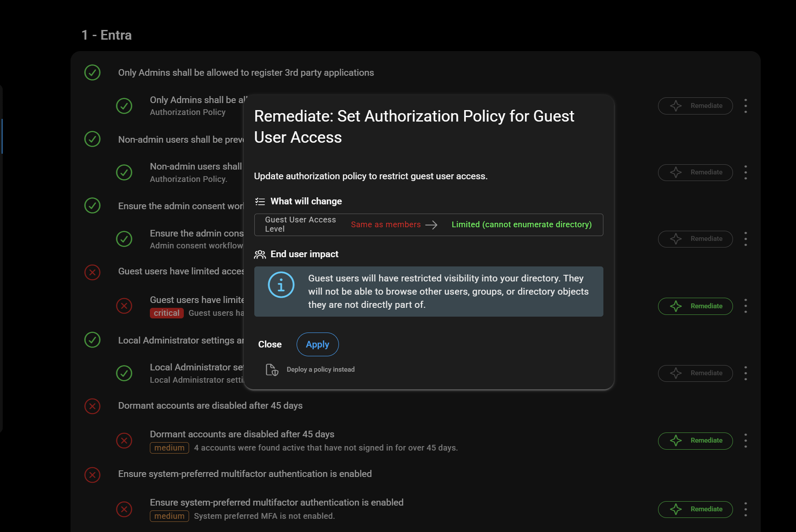Click the critical severity badge on guest users

click(x=167, y=313)
